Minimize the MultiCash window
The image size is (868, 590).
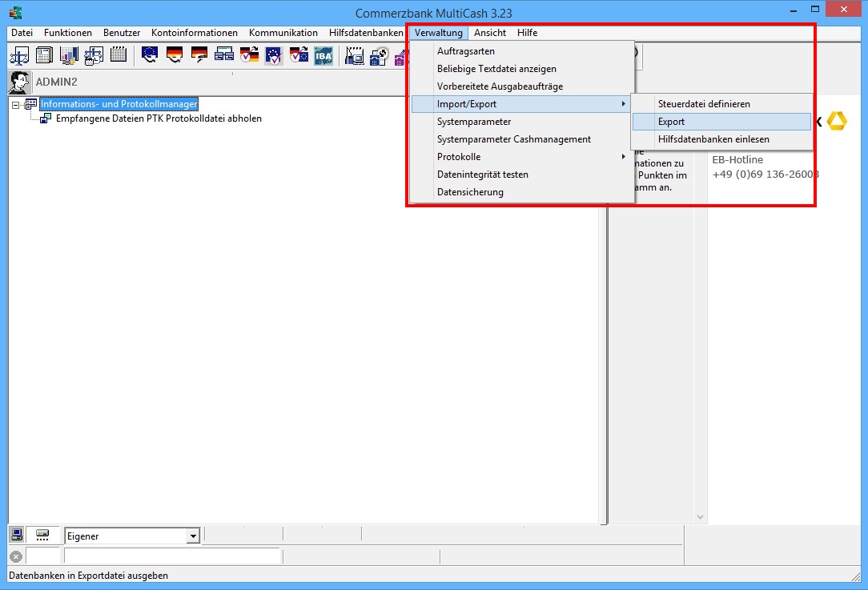pyautogui.click(x=794, y=10)
